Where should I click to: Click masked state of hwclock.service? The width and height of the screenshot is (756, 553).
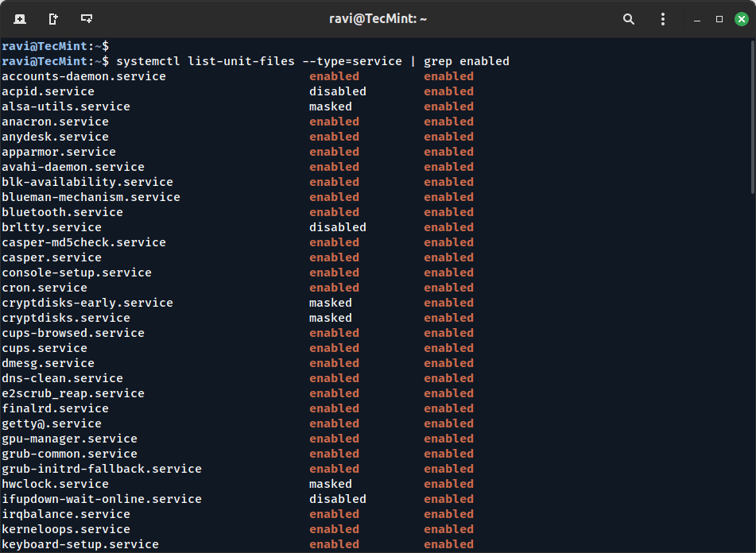(x=330, y=484)
